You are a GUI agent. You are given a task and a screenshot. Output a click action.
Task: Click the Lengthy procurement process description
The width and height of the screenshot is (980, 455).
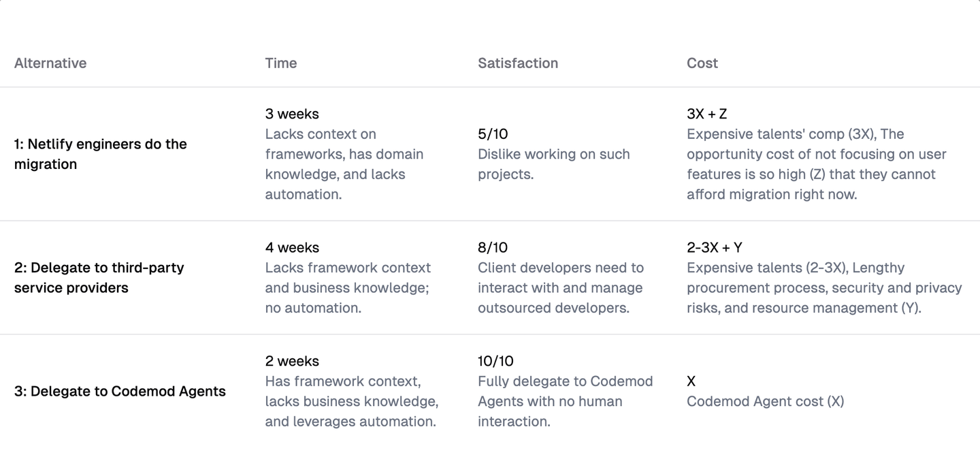point(823,287)
